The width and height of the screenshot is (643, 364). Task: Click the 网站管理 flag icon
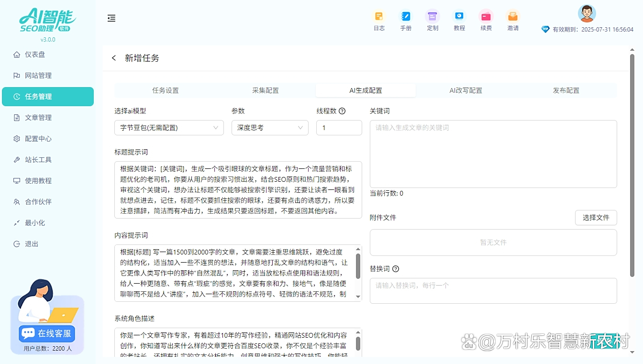point(17,76)
